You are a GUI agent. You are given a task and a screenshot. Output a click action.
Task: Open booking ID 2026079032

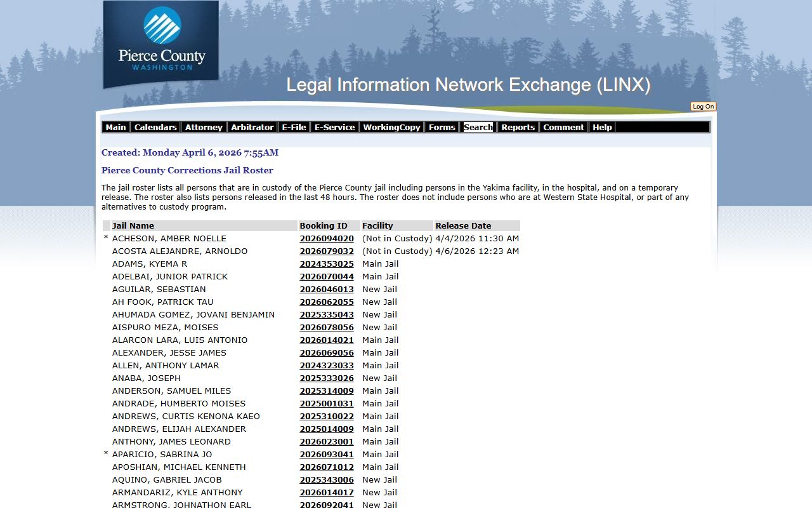(327, 251)
